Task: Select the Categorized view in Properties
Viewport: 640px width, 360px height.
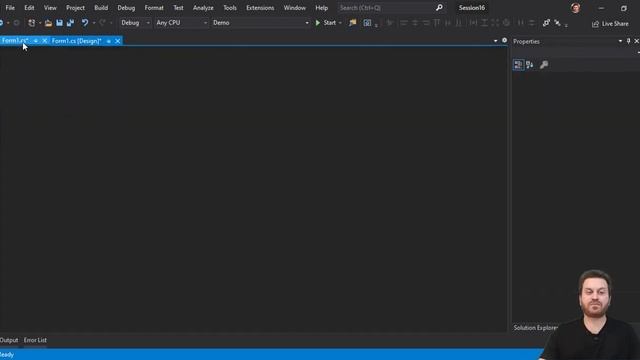Action: (x=518, y=64)
